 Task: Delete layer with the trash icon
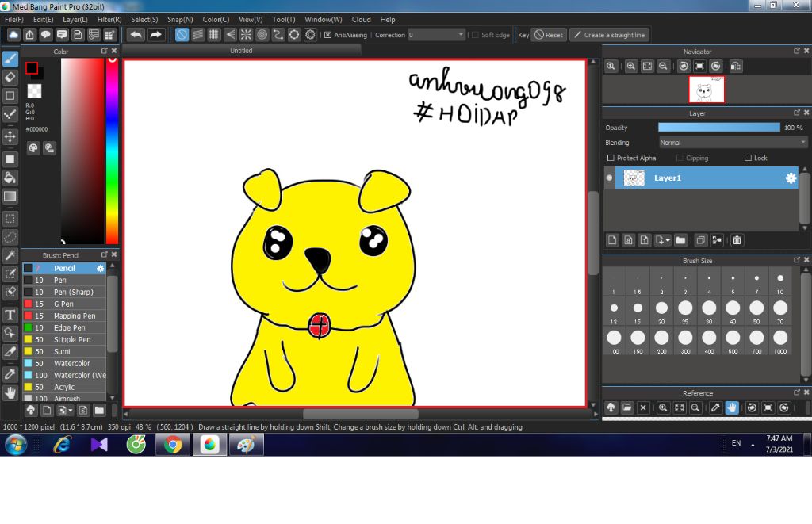point(737,239)
